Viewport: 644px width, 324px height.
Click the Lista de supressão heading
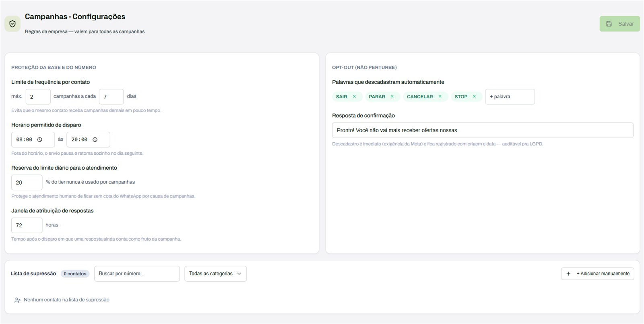[33, 274]
